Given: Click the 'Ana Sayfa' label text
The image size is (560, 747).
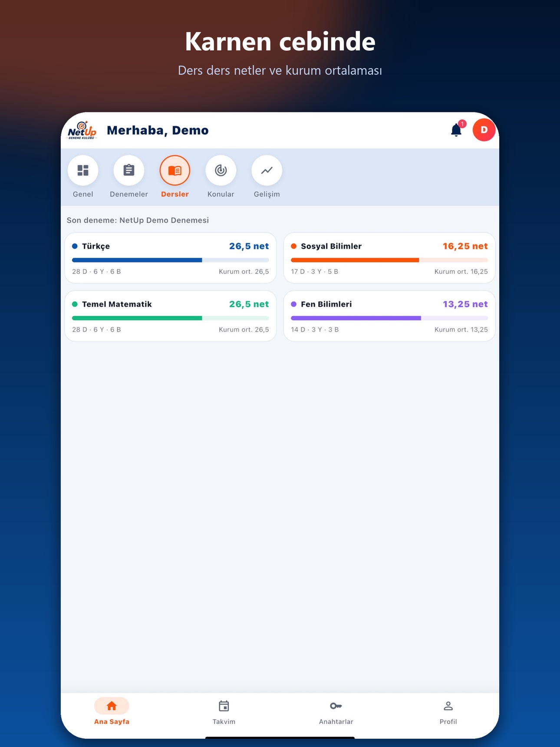Looking at the screenshot, I should pyautogui.click(x=112, y=721).
